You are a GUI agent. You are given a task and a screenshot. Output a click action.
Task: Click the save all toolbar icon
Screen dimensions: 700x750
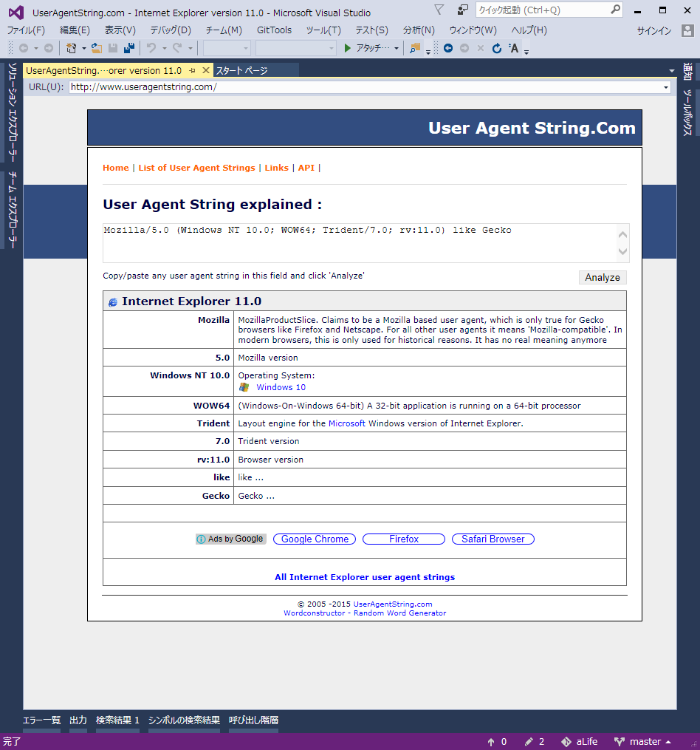coord(129,48)
